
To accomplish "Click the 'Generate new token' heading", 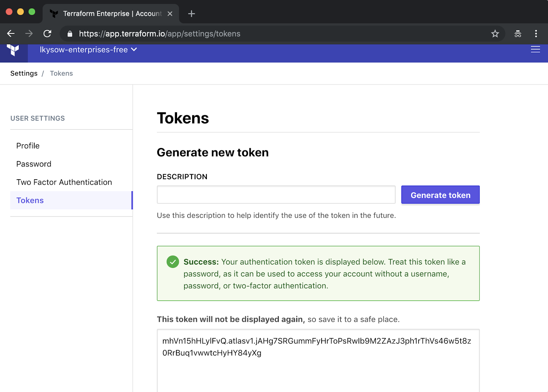I will [213, 152].
